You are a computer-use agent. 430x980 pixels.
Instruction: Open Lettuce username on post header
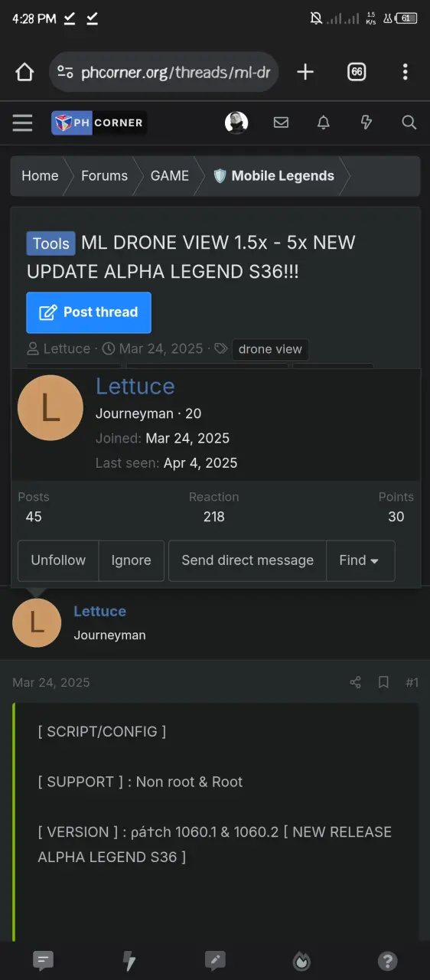(99, 611)
